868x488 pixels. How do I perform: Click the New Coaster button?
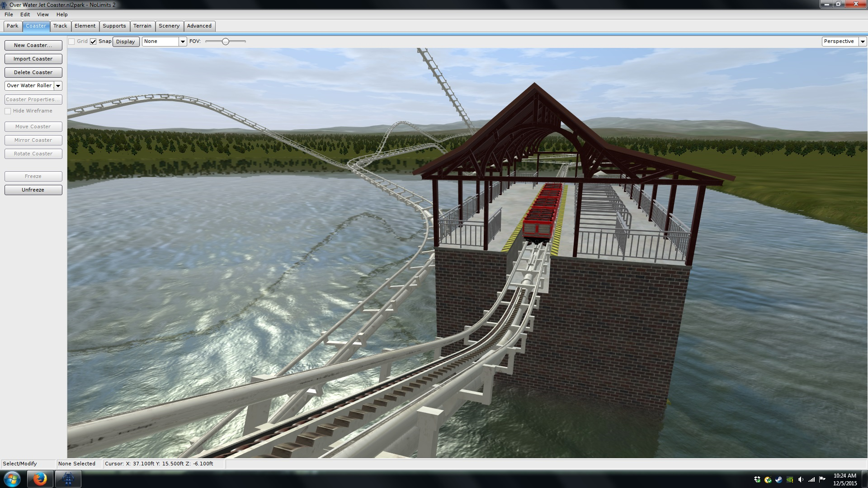coord(33,45)
